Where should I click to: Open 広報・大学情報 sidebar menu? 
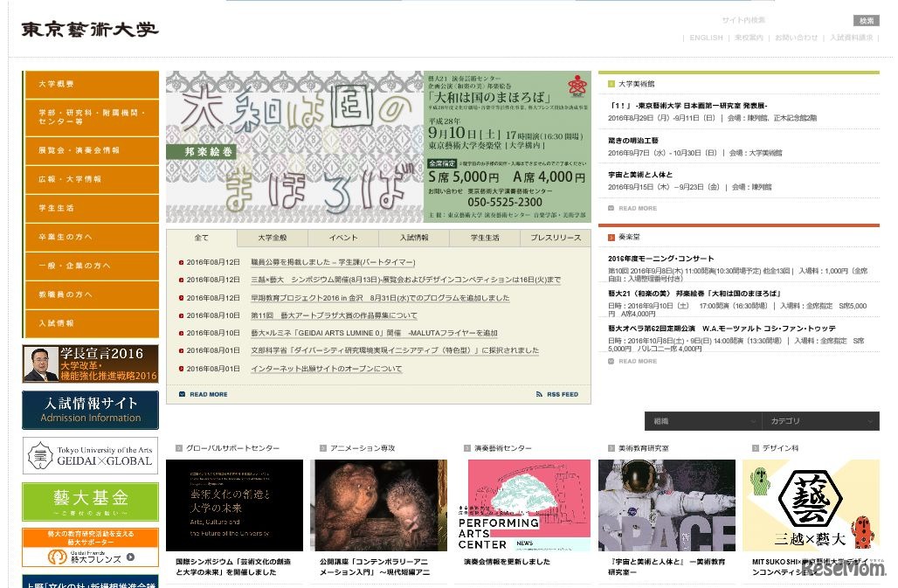tap(92, 179)
